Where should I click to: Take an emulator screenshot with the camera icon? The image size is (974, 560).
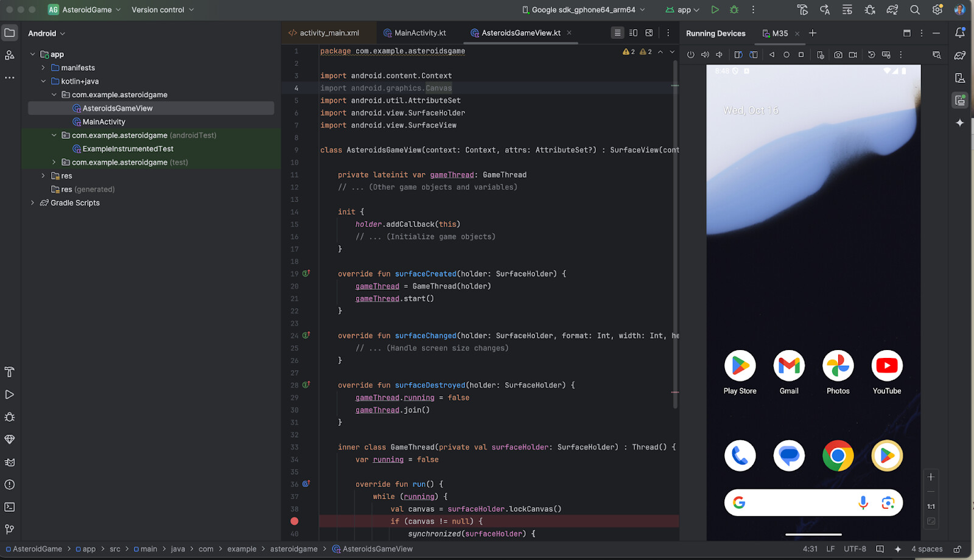838,55
